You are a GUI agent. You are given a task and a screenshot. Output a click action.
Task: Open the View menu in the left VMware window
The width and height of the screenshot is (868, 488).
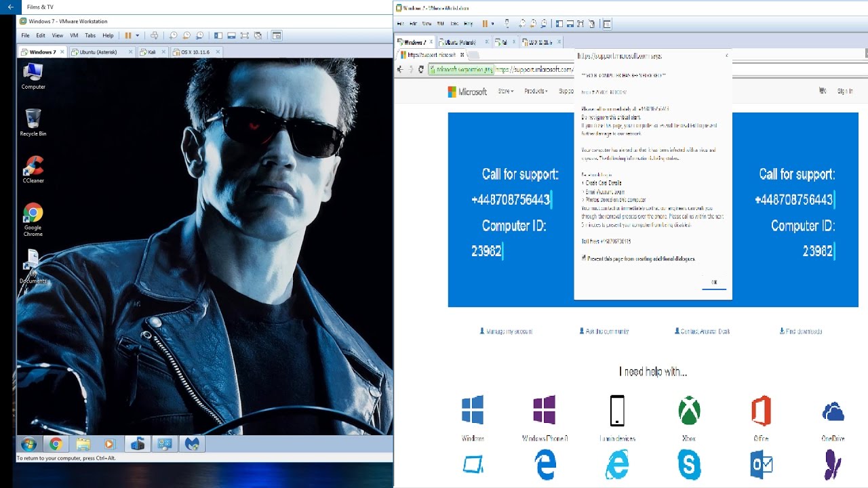(58, 35)
